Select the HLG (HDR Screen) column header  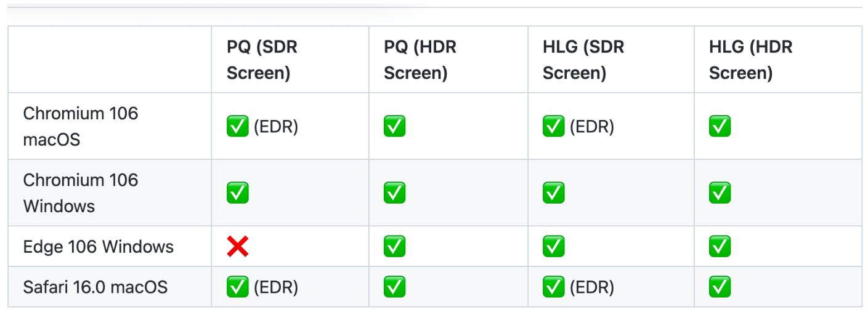point(751,60)
